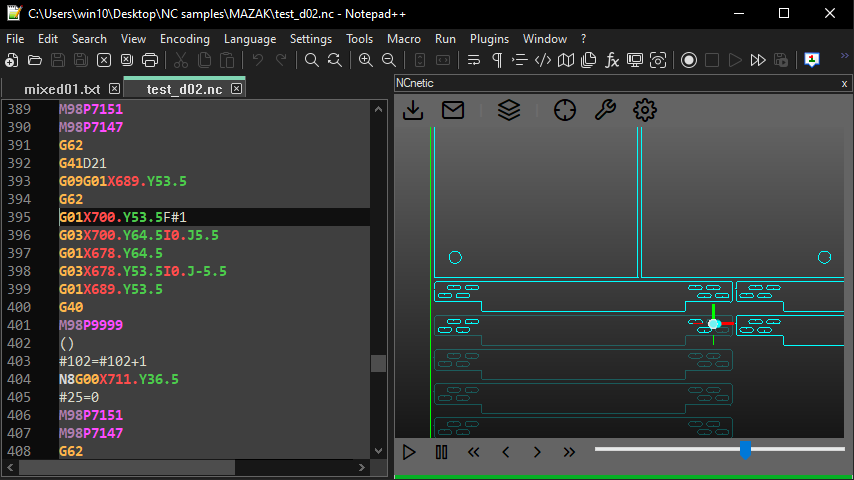The height and width of the screenshot is (480, 854).
Task: Click the Save file icon
Action: [58, 60]
